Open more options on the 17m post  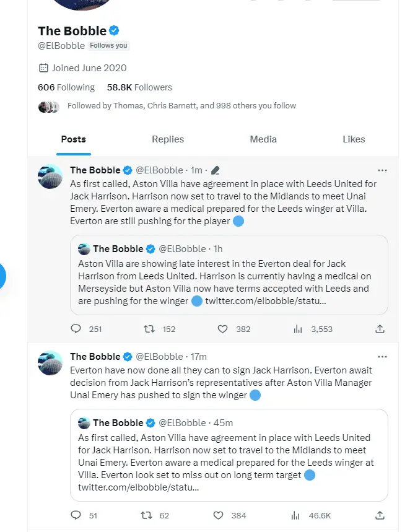(x=382, y=357)
